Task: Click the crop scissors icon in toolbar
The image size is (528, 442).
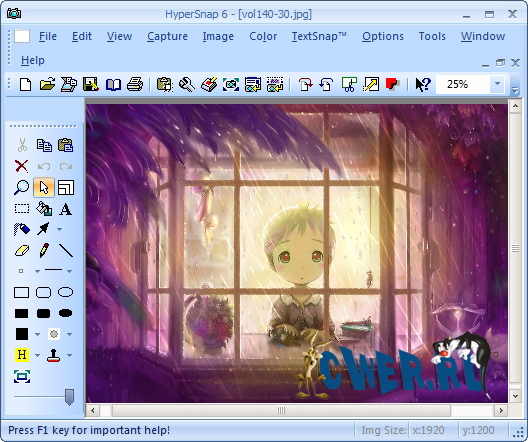Action: tap(349, 84)
